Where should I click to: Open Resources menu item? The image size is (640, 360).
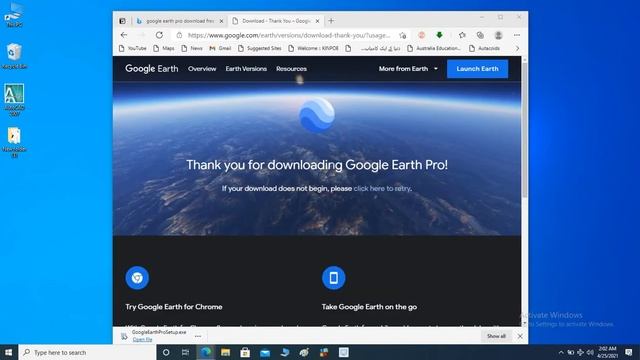coord(291,69)
